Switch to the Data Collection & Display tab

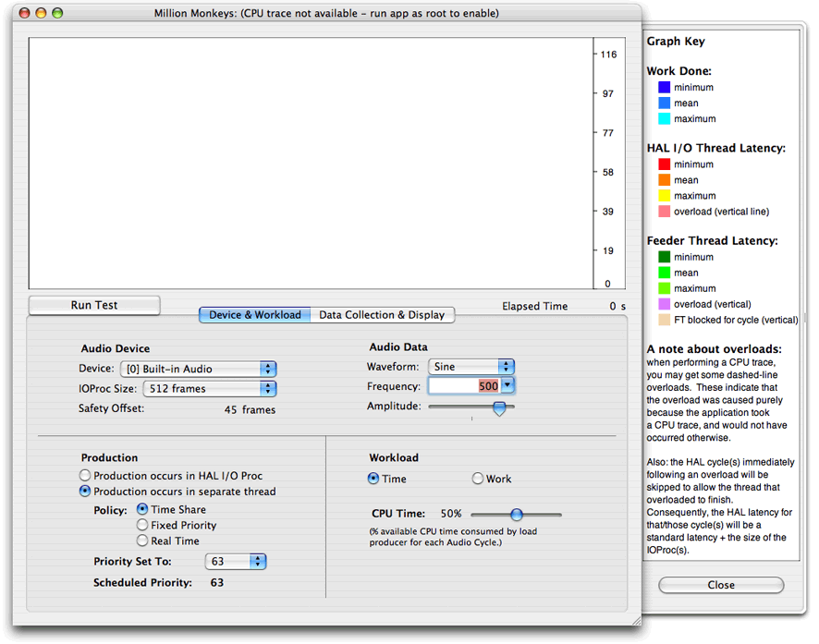[383, 314]
